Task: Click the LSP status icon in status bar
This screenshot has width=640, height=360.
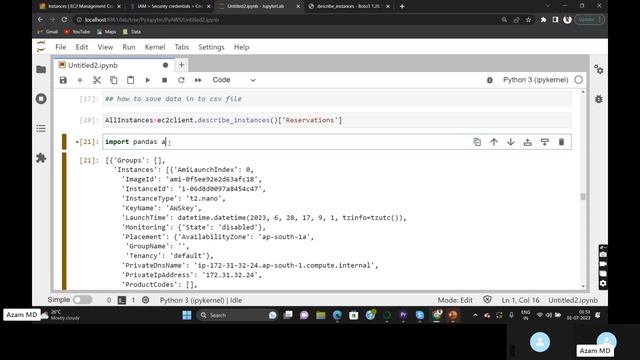Action: point(145,300)
